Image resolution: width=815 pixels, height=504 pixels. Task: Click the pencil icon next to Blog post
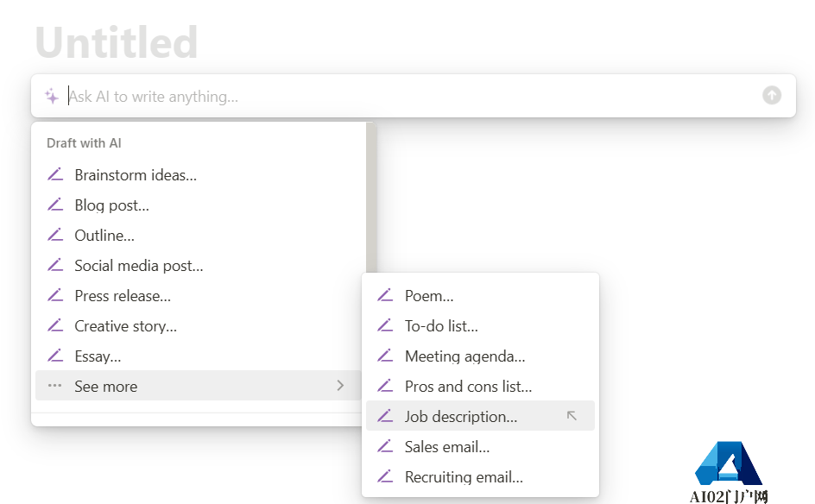point(55,205)
